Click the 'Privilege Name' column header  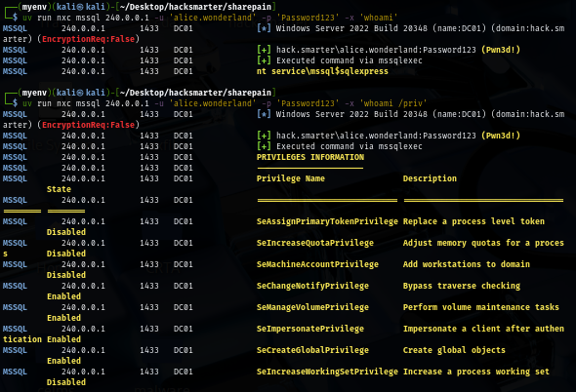291,178
